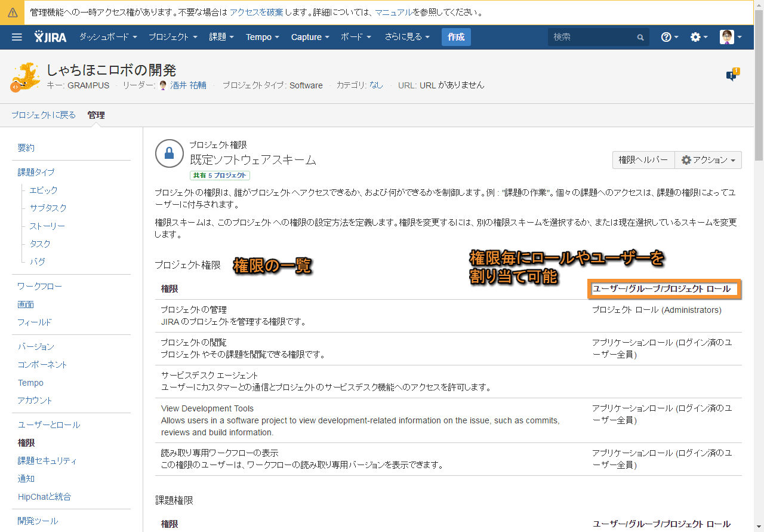This screenshot has height=532, width=764.
Task: Open 画面 in the sidebar
Action: 26,305
